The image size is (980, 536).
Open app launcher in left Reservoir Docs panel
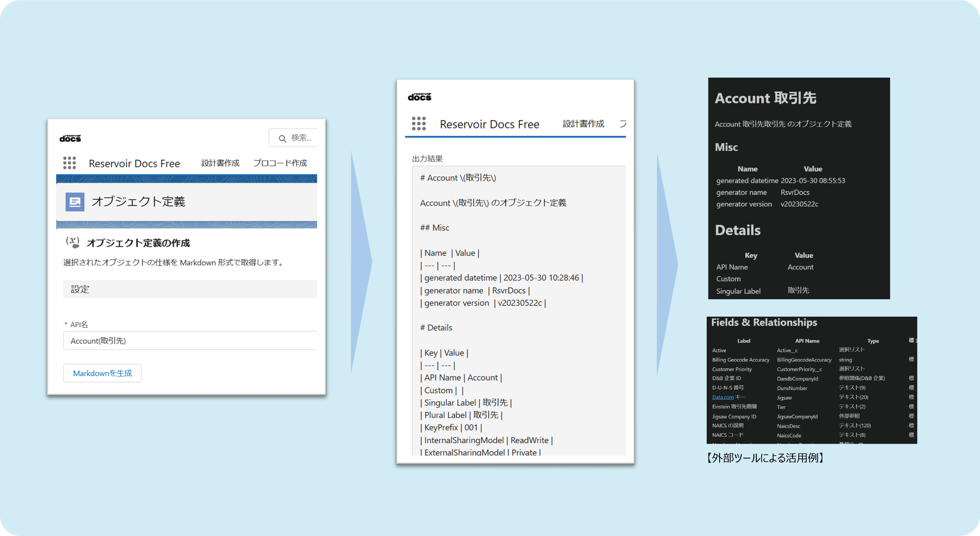(69, 163)
